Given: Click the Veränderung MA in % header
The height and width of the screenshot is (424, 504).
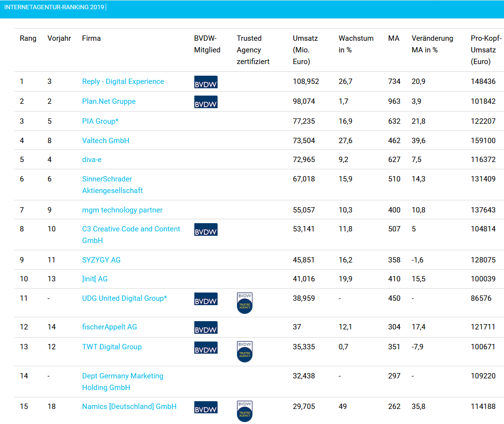Looking at the screenshot, I should tap(432, 44).
